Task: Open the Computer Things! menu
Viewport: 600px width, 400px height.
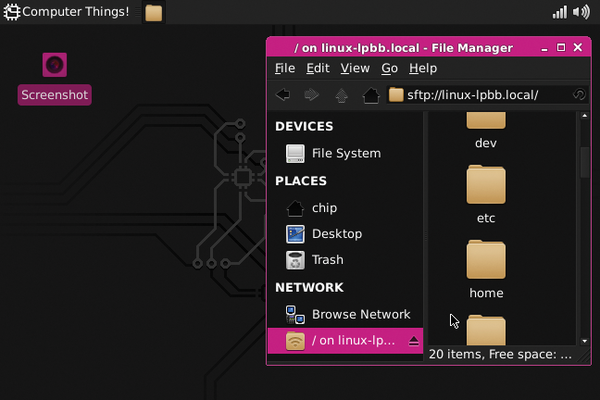Action: pyautogui.click(x=67, y=12)
